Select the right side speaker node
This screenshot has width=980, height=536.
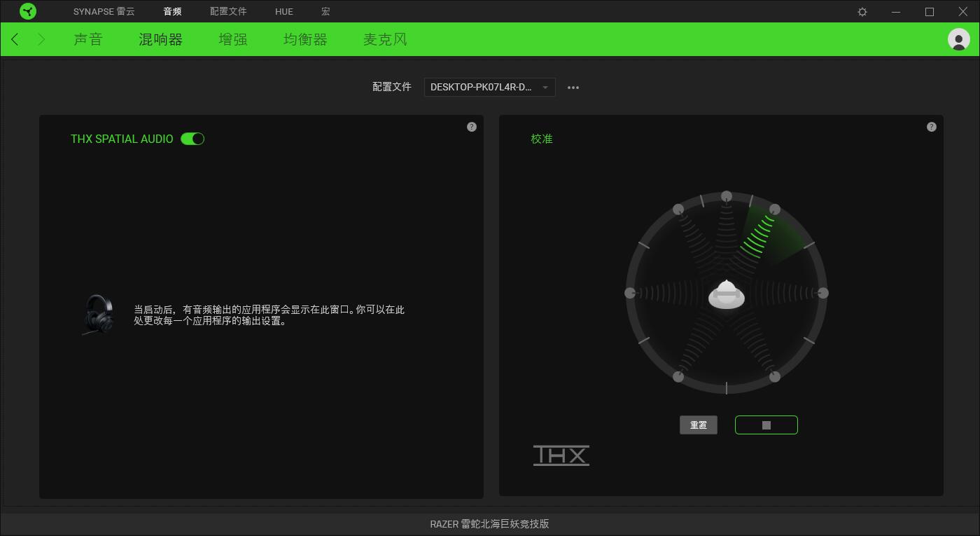click(x=823, y=293)
